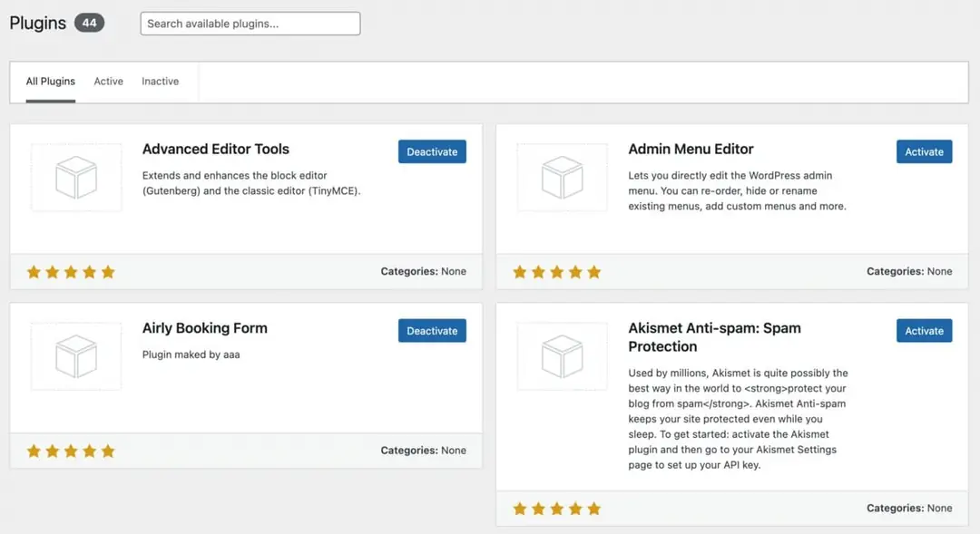Click the search available plugins field

(250, 24)
